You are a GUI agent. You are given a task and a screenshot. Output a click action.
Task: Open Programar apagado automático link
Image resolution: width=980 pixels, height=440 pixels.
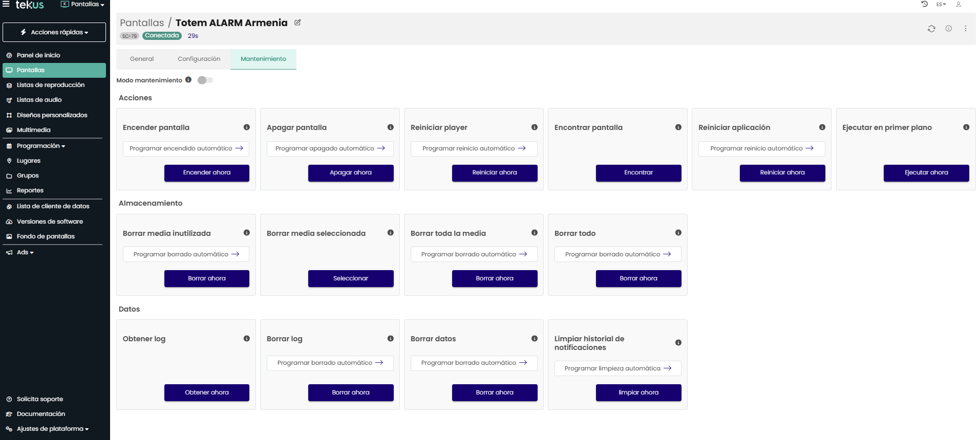[330, 149]
